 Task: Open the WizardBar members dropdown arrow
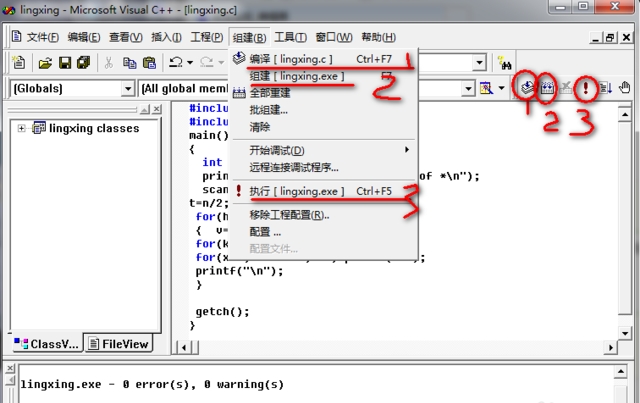[x=469, y=88]
